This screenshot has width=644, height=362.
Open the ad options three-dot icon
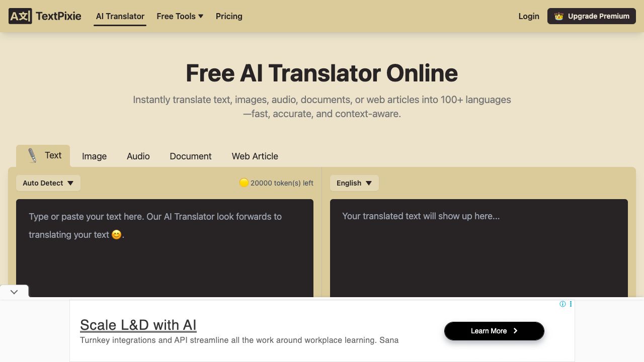571,304
